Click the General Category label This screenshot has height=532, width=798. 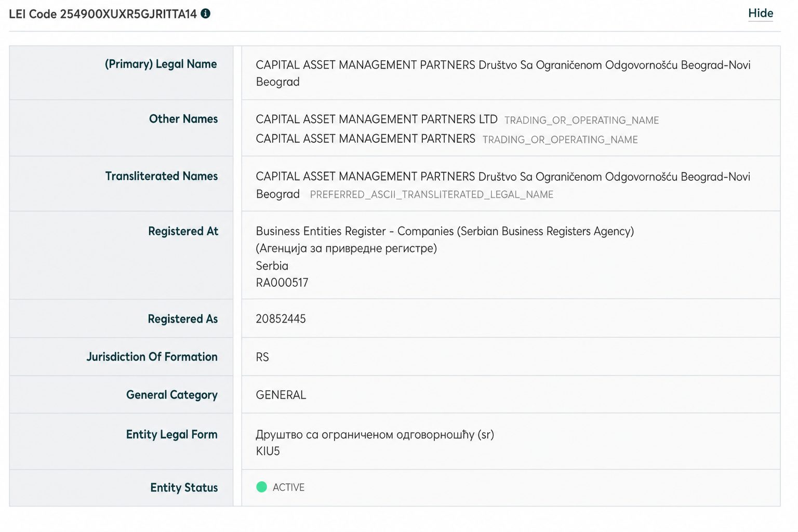coord(172,395)
